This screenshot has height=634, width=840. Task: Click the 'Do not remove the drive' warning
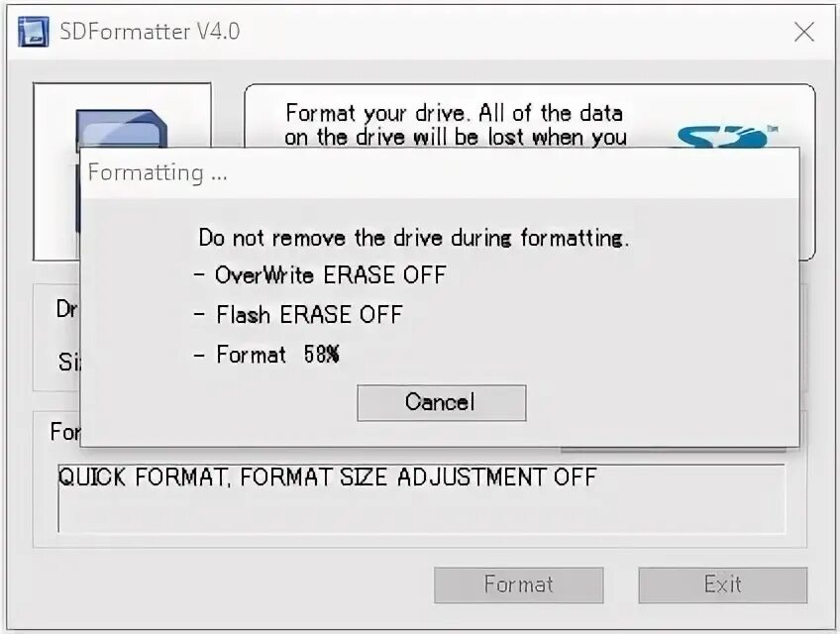[x=414, y=238]
